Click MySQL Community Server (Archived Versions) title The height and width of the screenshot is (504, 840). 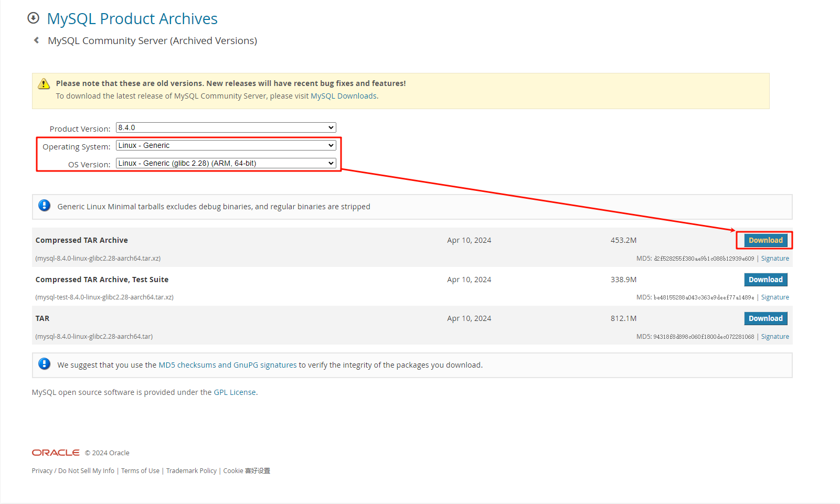[152, 41]
